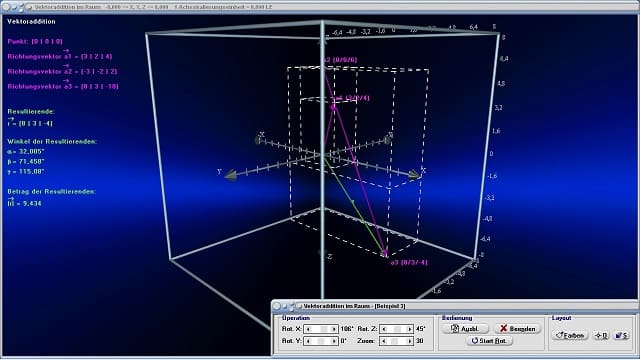
Task: Click the S layout button
Action: tap(621, 335)
